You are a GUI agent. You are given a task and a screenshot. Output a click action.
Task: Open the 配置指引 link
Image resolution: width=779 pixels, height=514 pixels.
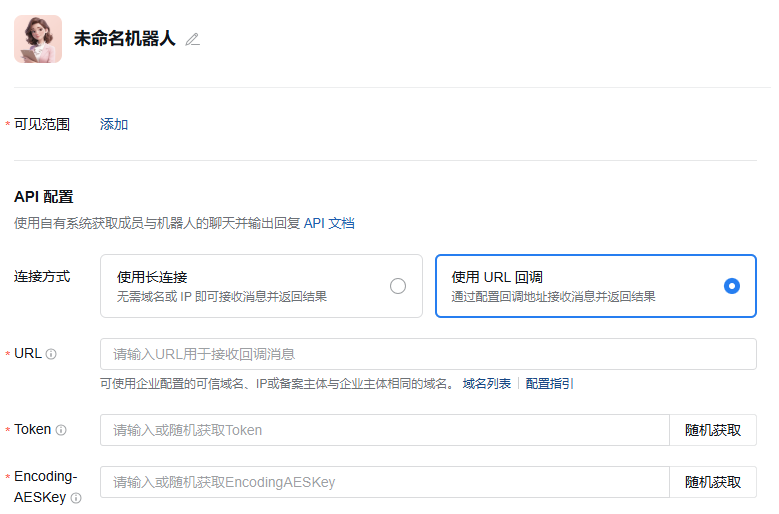(550, 384)
